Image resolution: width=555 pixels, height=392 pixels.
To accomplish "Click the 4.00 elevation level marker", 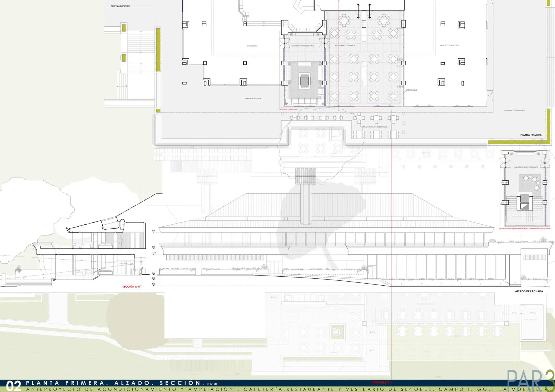I will click(x=153, y=247).
